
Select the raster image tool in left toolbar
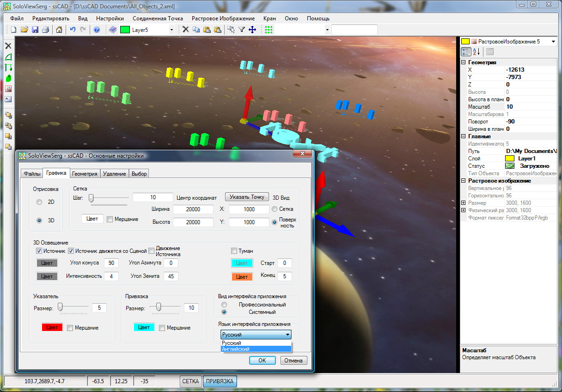click(x=8, y=89)
